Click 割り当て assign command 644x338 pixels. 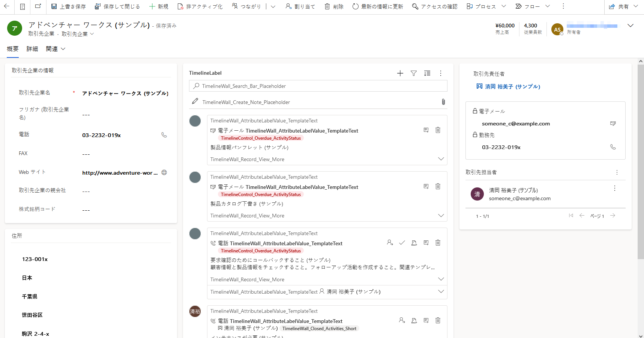300,6
